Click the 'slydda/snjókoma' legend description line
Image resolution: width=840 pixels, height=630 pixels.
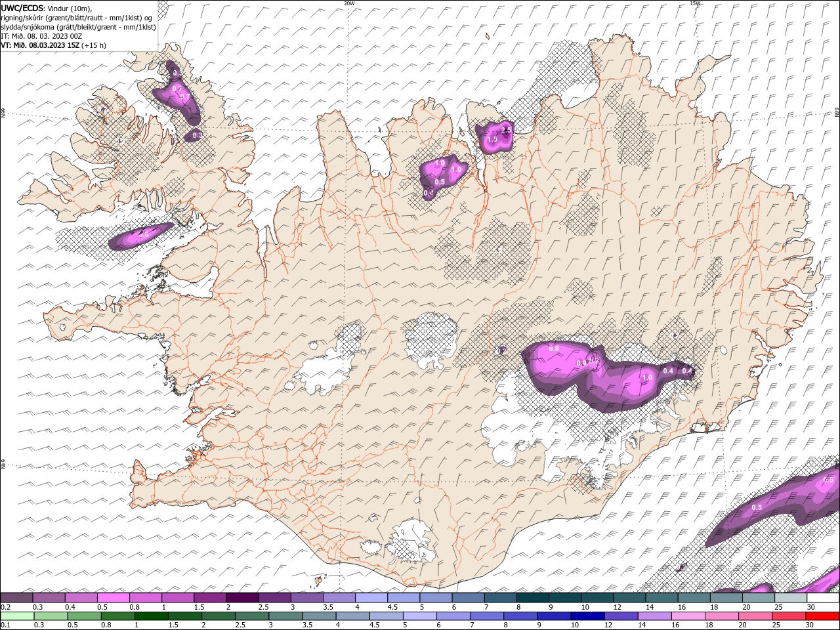(78, 27)
